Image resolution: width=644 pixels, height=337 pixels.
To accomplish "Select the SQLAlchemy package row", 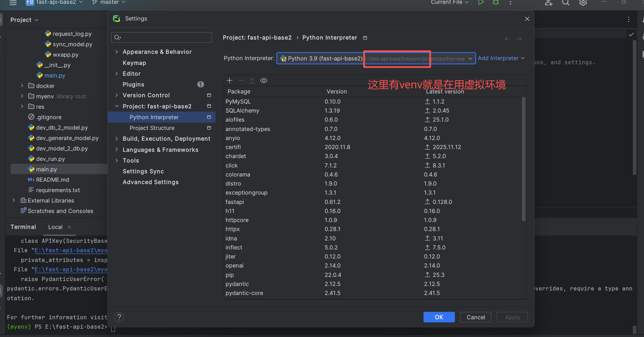I will [x=373, y=110].
